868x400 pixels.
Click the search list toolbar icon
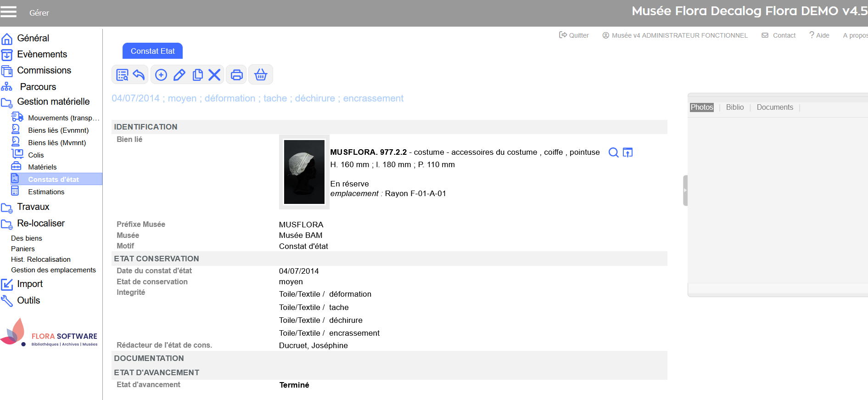[x=122, y=75]
